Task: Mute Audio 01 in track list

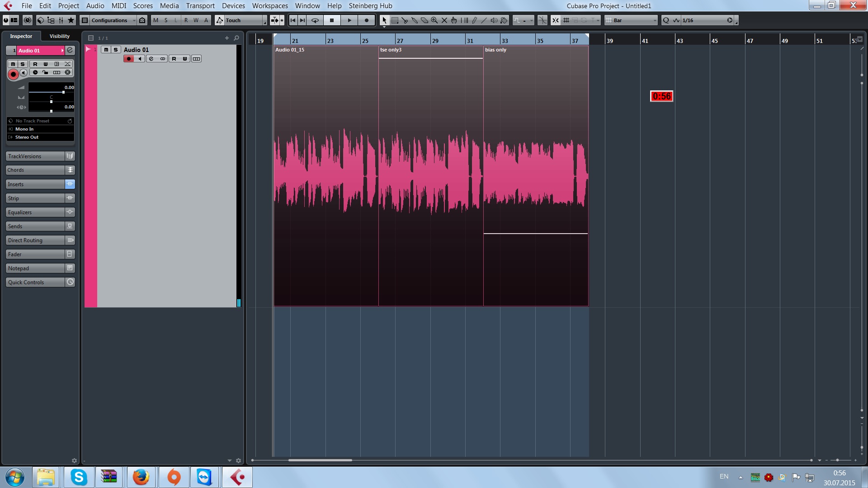Action: [106, 50]
